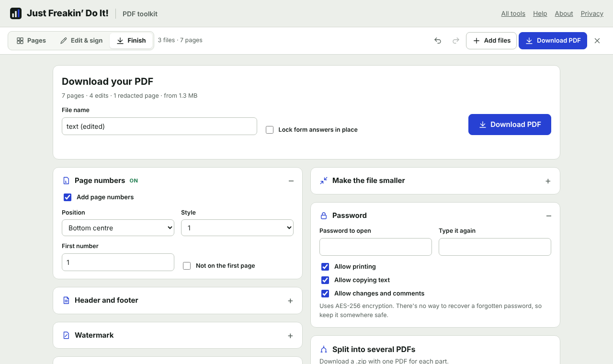
Task: Click the AES-256 encryption note text
Action: (x=431, y=310)
